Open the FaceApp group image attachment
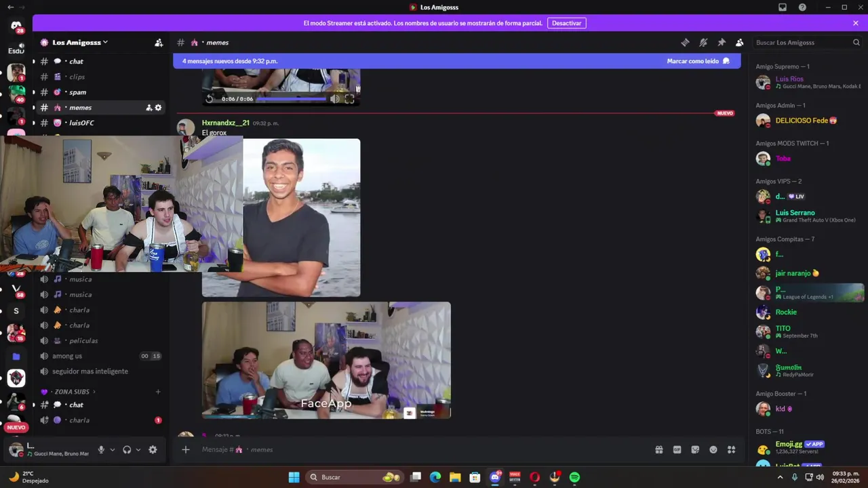 (326, 360)
